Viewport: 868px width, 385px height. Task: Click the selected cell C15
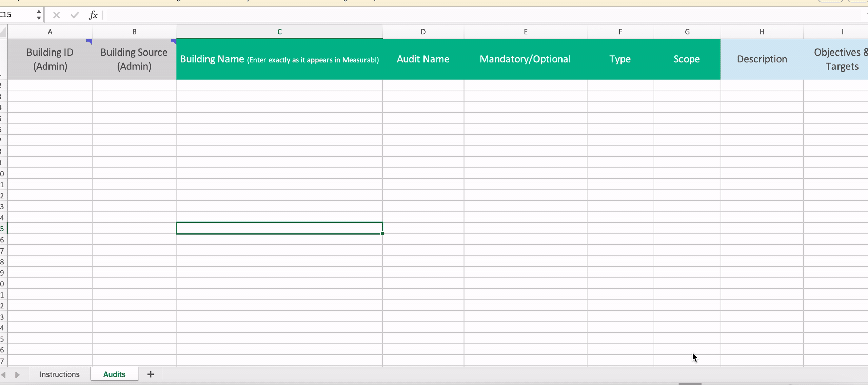click(x=279, y=228)
